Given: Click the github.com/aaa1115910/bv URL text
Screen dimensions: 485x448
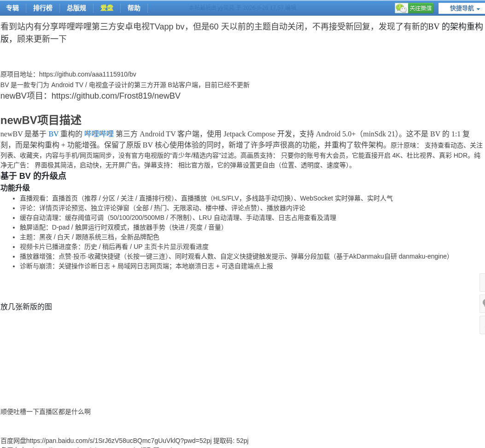Looking at the screenshot, I should [x=88, y=74].
